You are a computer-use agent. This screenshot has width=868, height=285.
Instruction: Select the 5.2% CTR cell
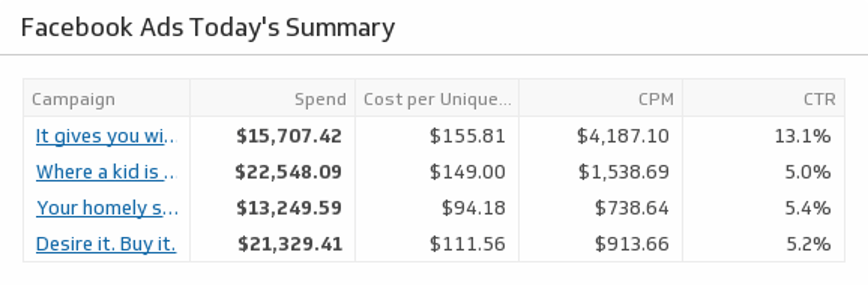click(x=808, y=244)
